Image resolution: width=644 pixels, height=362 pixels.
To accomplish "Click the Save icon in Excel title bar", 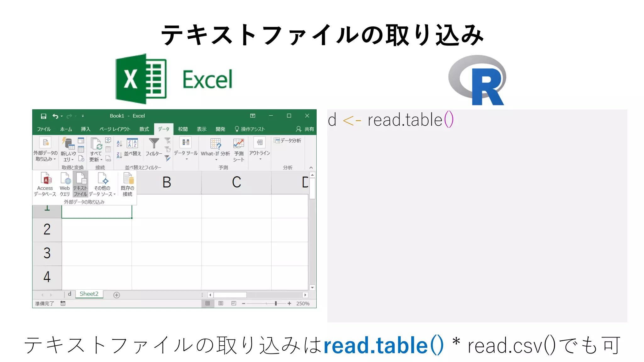I will [43, 116].
